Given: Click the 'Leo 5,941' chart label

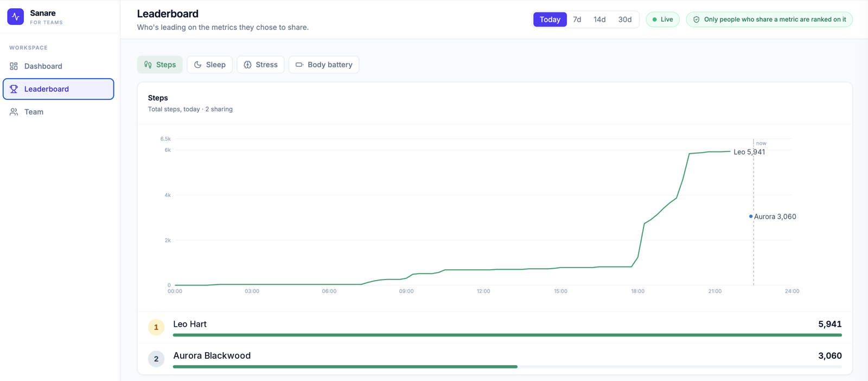Looking at the screenshot, I should point(749,152).
